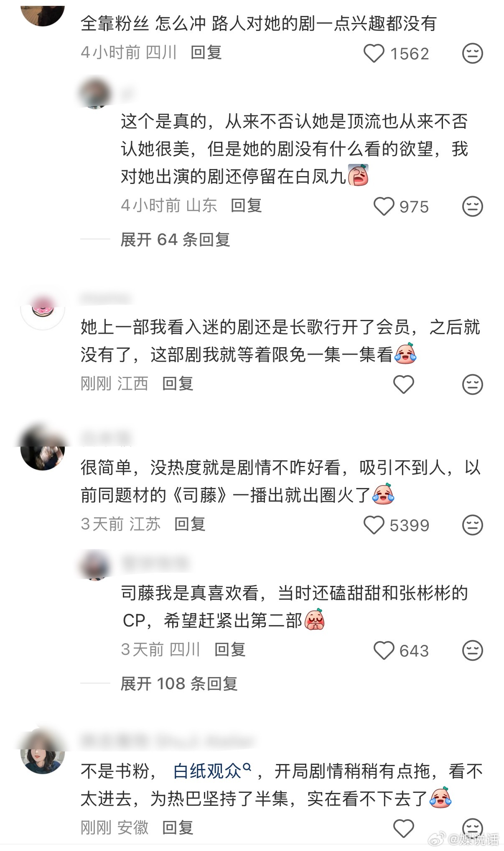
Task: Expand 展开 64 条回复
Action: [176, 240]
